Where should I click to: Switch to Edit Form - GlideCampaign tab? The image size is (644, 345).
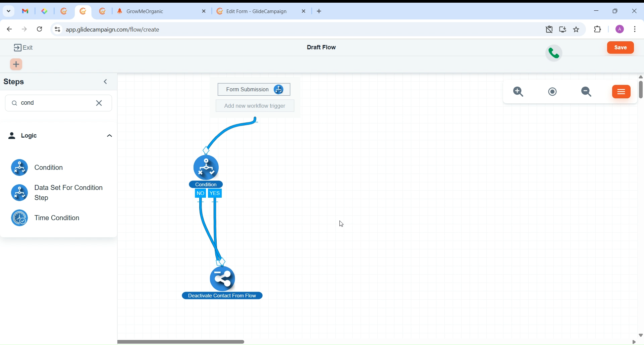pyautogui.click(x=257, y=11)
